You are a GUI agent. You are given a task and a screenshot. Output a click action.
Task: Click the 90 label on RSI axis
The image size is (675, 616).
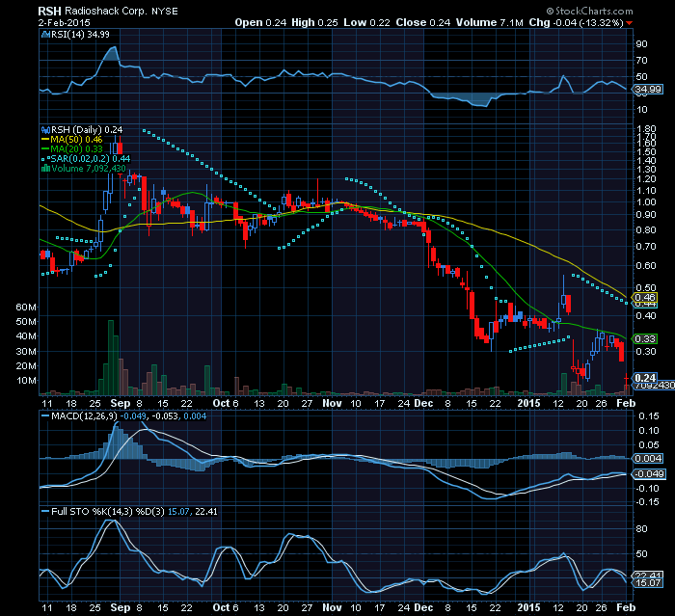[x=641, y=44]
